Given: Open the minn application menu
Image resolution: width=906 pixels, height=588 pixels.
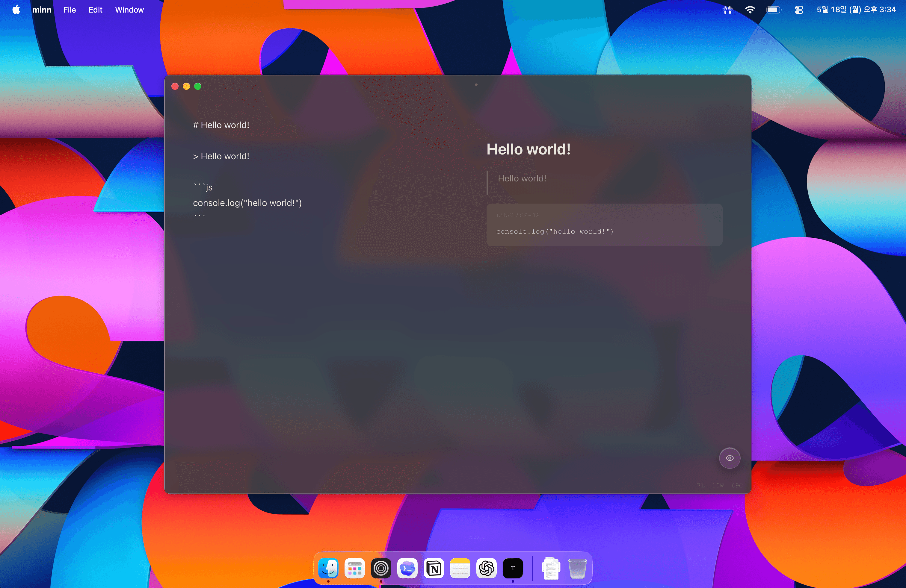Looking at the screenshot, I should point(41,10).
